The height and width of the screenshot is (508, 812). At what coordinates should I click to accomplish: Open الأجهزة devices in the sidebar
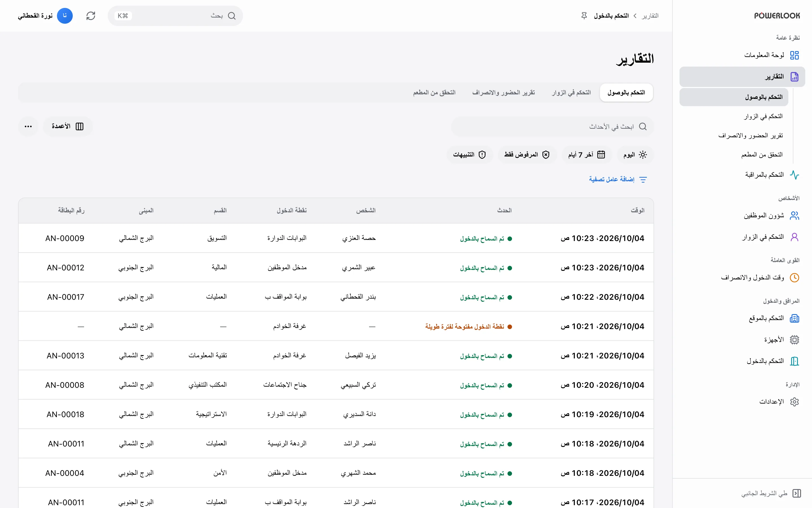tap(742, 340)
